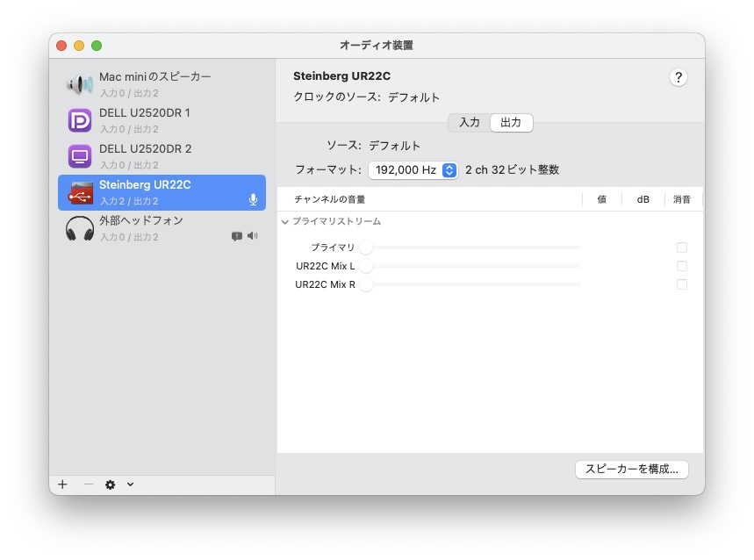Click the alert sound indicator on external headphones

[237, 236]
